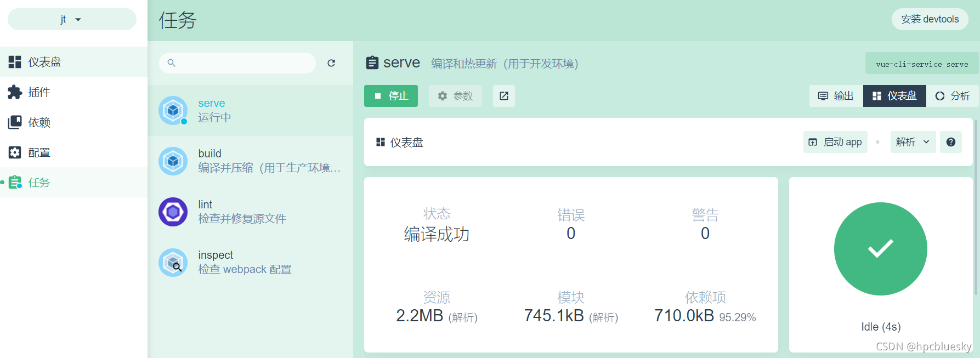This screenshot has width=980, height=358.
Task: Click the 仪表盘 card title grid icon
Action: 381,143
